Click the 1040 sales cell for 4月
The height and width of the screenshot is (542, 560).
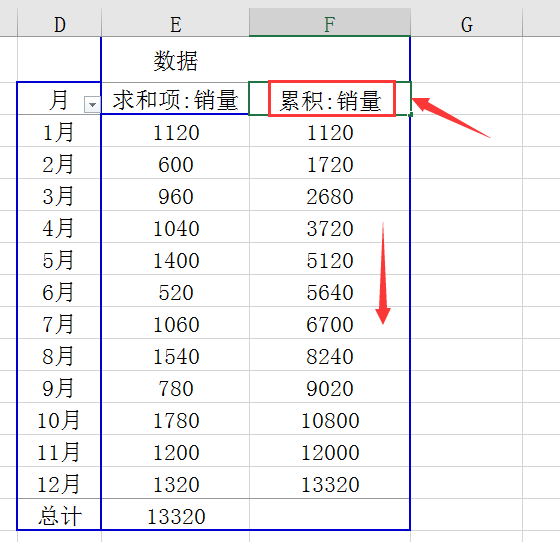(175, 227)
